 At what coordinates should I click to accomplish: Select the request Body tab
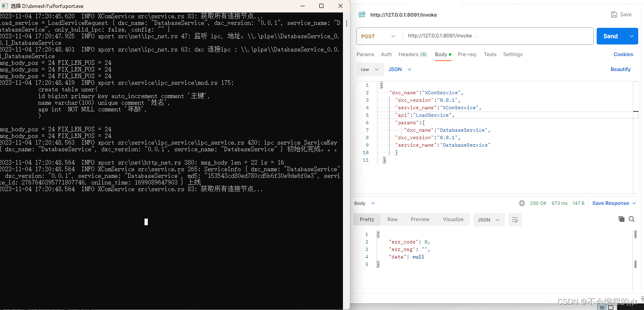(443, 54)
